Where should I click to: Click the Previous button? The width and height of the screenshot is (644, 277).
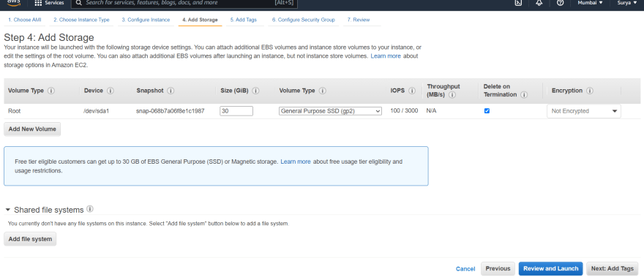[x=498, y=268]
